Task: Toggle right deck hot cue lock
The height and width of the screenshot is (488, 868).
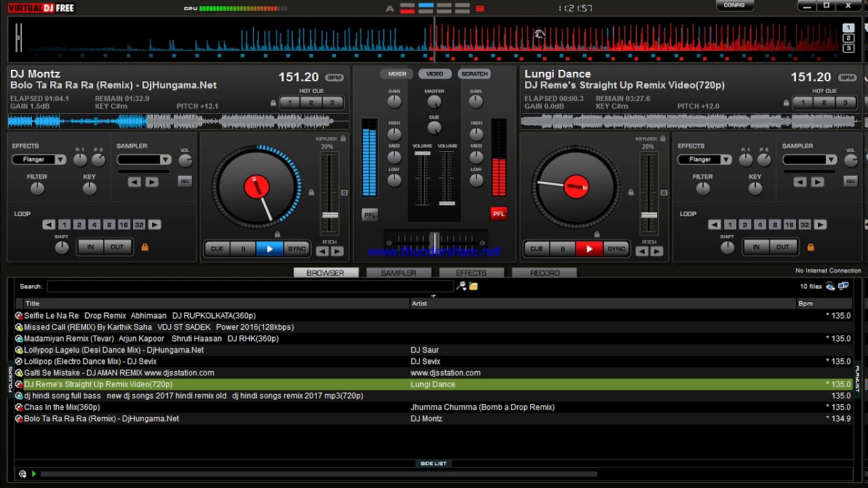Action: (787, 103)
